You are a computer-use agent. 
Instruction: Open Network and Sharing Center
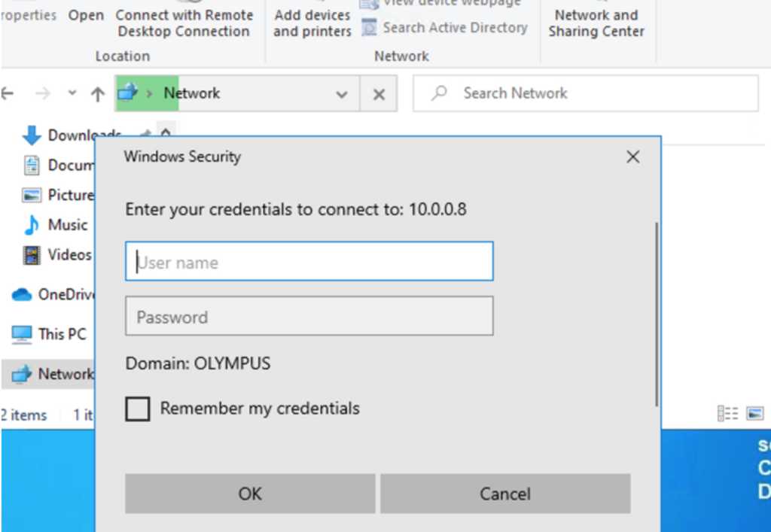596,23
